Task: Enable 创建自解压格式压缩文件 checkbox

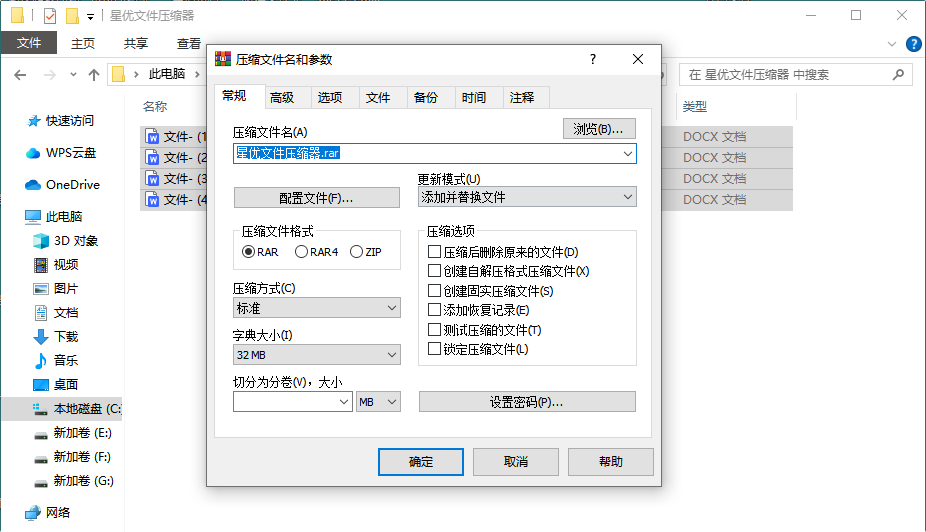Action: click(x=434, y=271)
